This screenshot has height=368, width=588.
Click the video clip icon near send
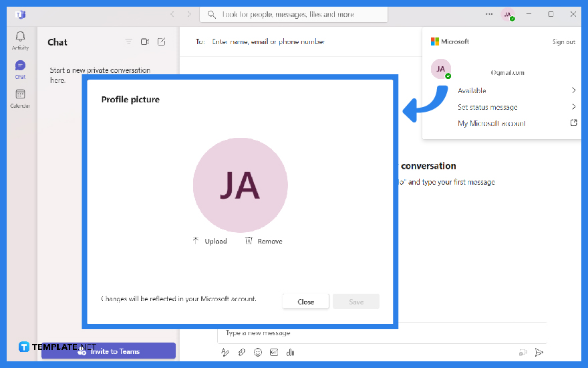coord(523,352)
